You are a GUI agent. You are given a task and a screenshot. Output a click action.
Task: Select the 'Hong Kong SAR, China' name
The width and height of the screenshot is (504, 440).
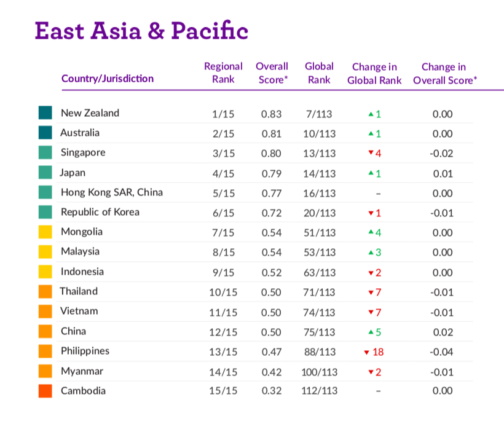click(x=112, y=192)
